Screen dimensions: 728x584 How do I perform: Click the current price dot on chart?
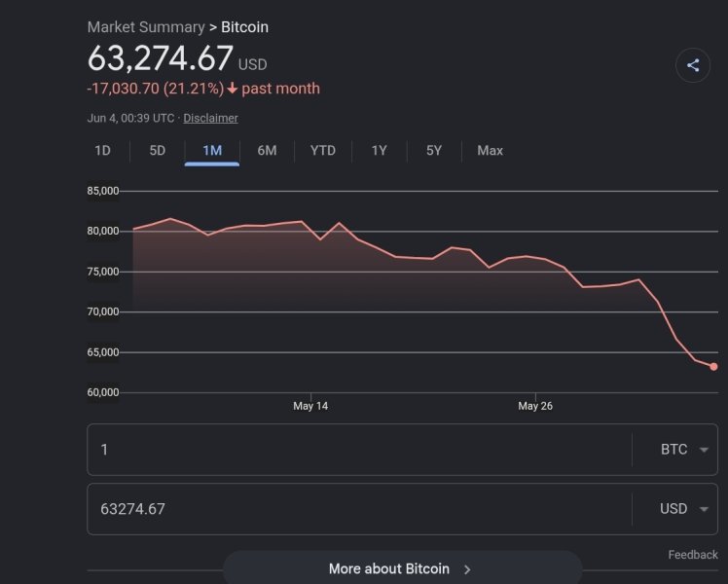pyautogui.click(x=713, y=367)
